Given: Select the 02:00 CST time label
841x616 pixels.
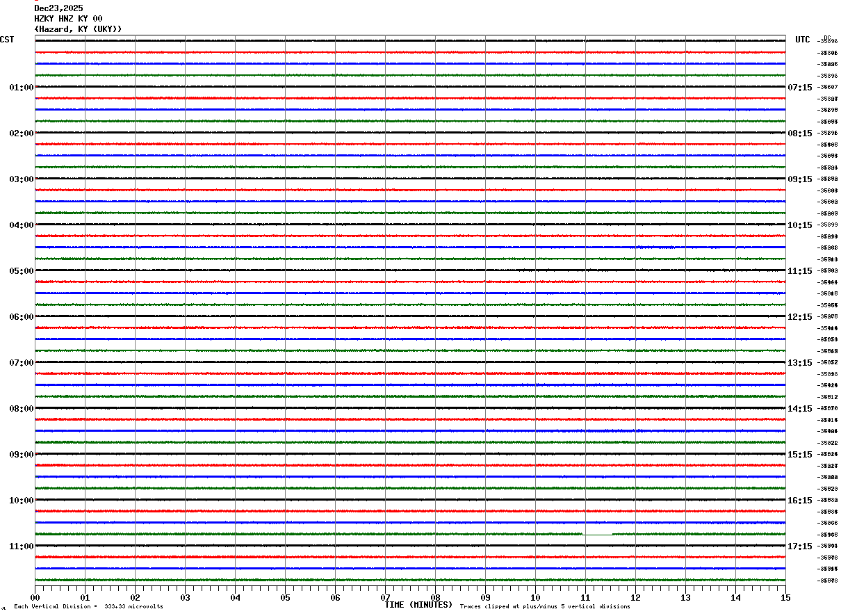Looking at the screenshot, I should [x=22, y=133].
